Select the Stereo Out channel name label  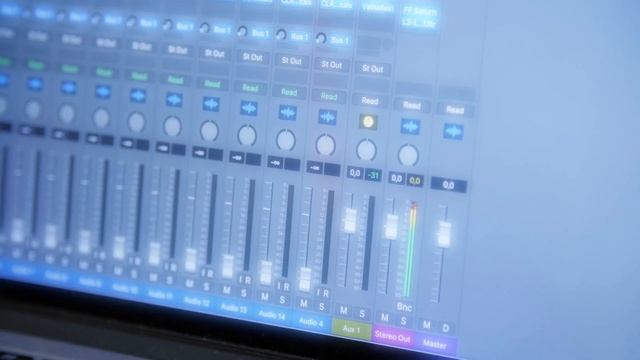(393, 336)
